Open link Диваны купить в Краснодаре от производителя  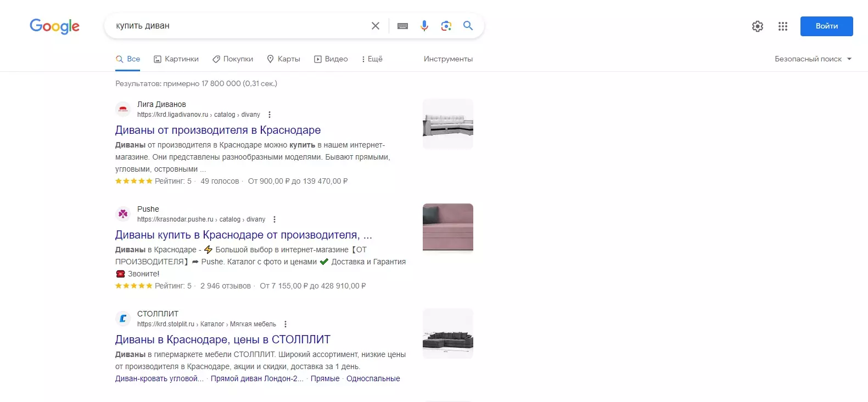(244, 235)
